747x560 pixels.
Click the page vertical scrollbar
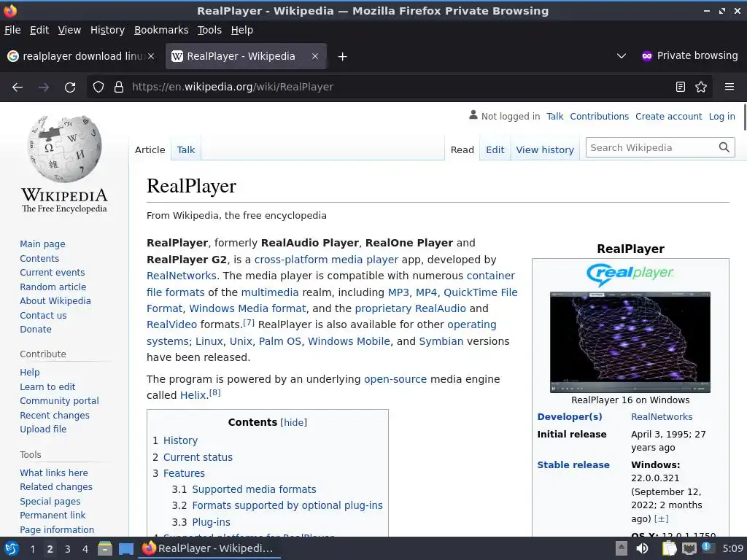pos(744,117)
